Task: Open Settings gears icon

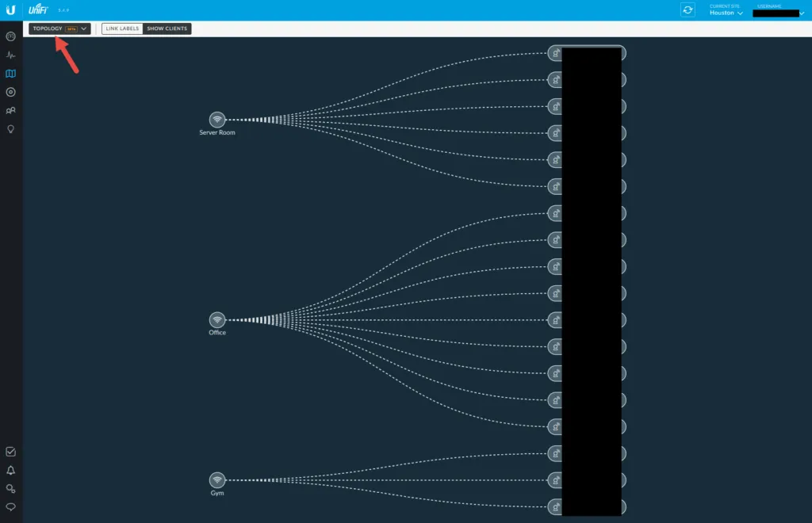Action: [x=11, y=489]
